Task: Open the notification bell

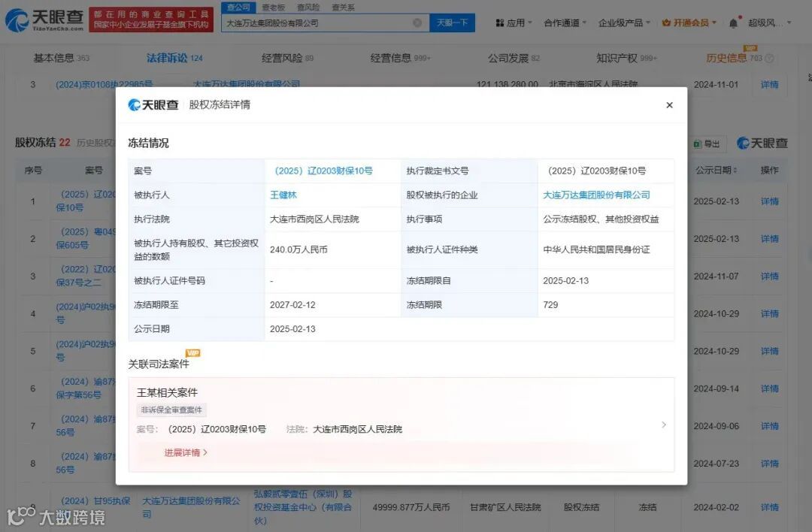Action: click(x=733, y=23)
